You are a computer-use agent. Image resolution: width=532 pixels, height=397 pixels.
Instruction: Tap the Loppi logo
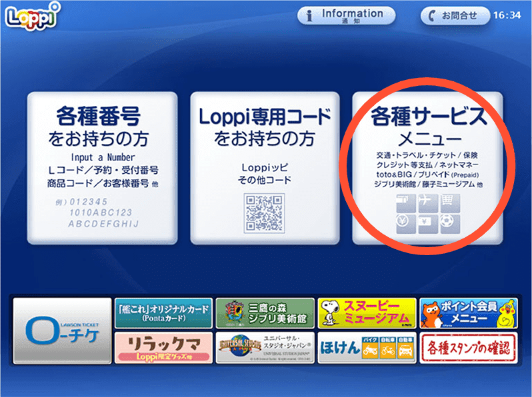[33, 16]
